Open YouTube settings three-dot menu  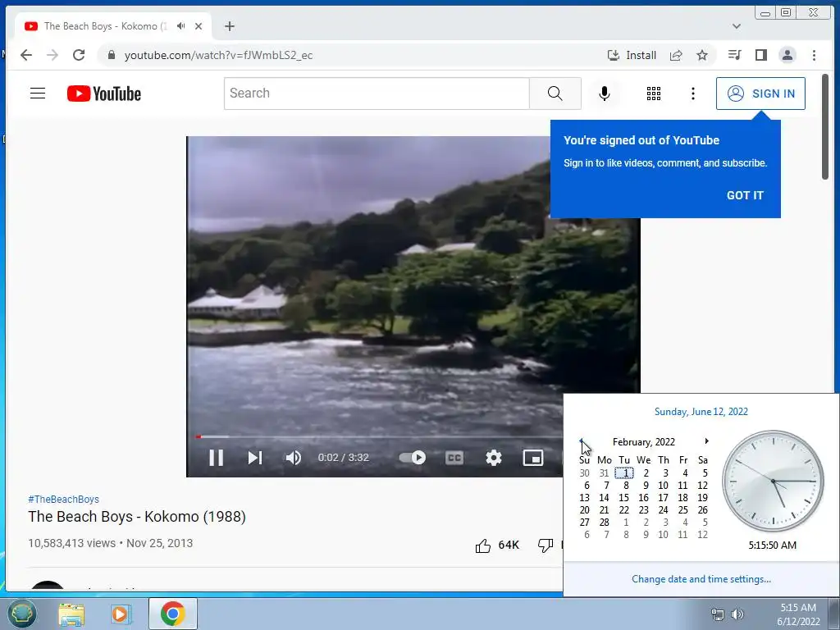pos(692,94)
